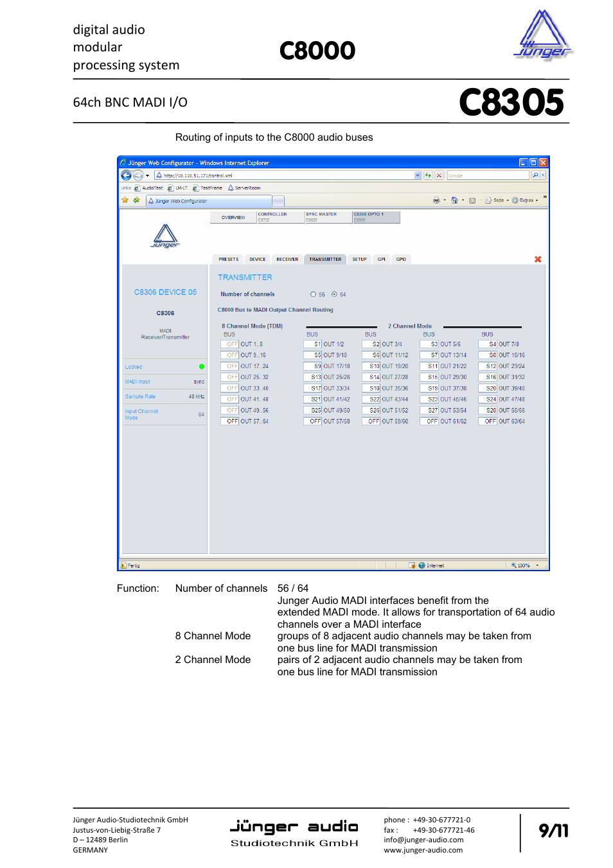Open the DEVICE tab

[258, 260]
